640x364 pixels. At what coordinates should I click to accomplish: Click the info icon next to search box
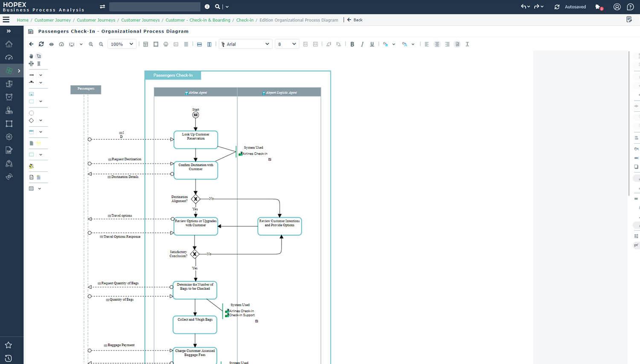(x=207, y=6)
